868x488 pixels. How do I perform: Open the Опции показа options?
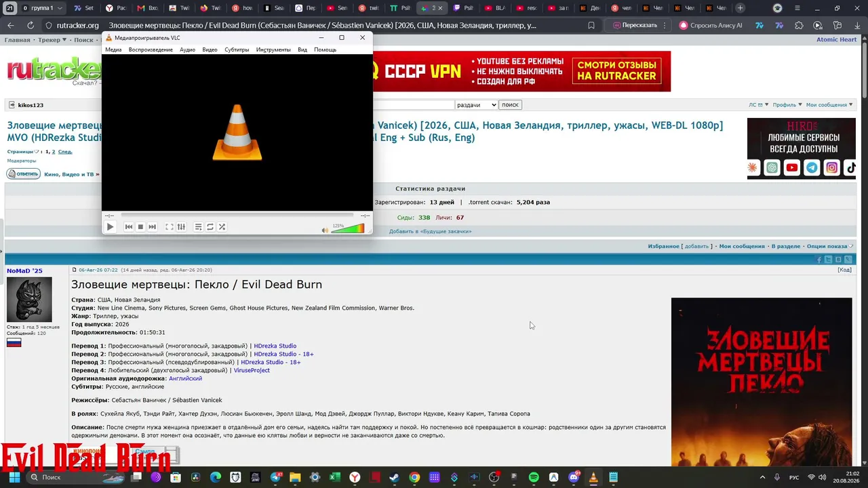point(830,246)
